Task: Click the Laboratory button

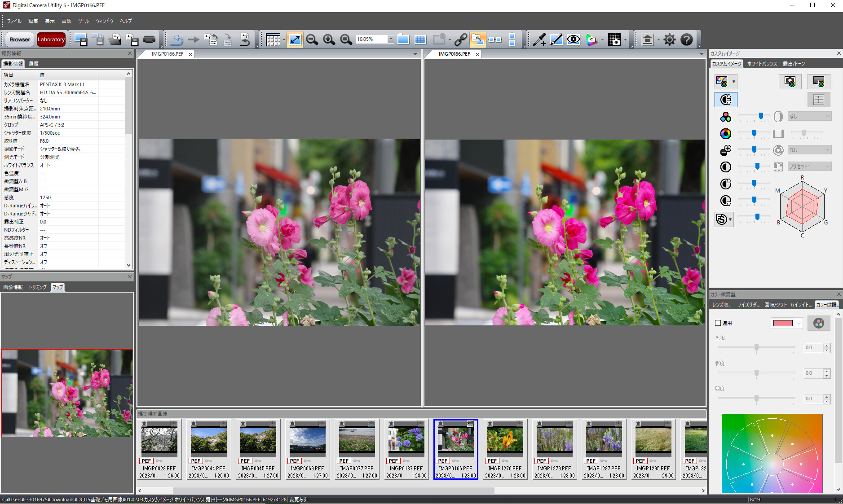Action: pyautogui.click(x=51, y=39)
